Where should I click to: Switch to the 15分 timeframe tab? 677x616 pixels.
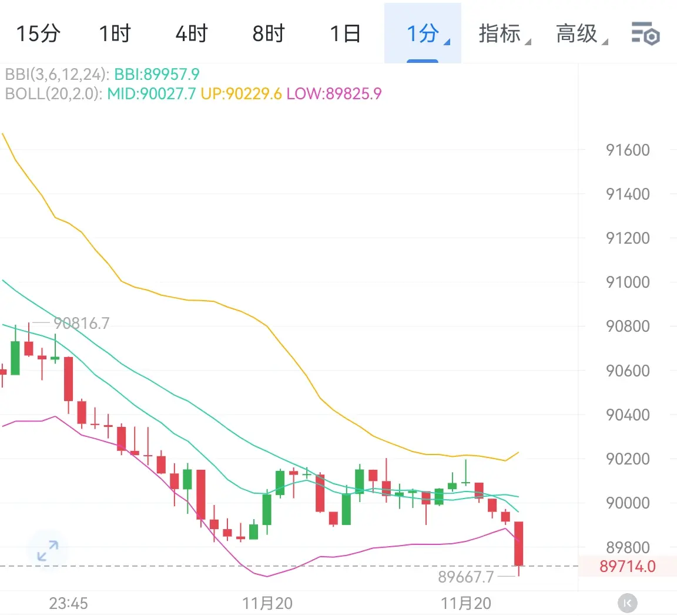(x=38, y=33)
